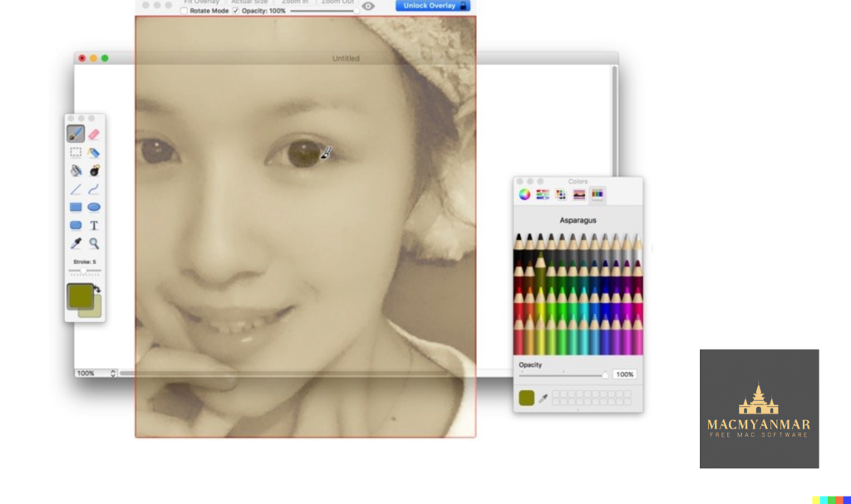The width and height of the screenshot is (851, 504).
Task: Pick the Eyedropper tool in tool palette
Action: pyautogui.click(x=76, y=243)
